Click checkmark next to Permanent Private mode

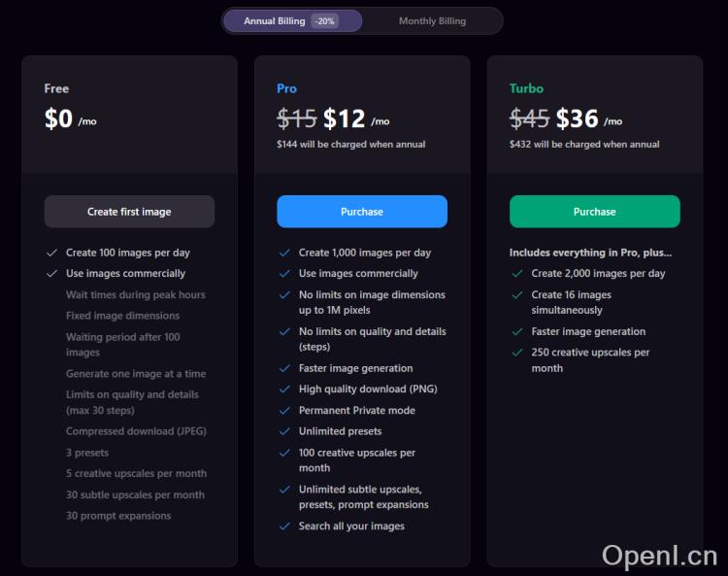[284, 411]
